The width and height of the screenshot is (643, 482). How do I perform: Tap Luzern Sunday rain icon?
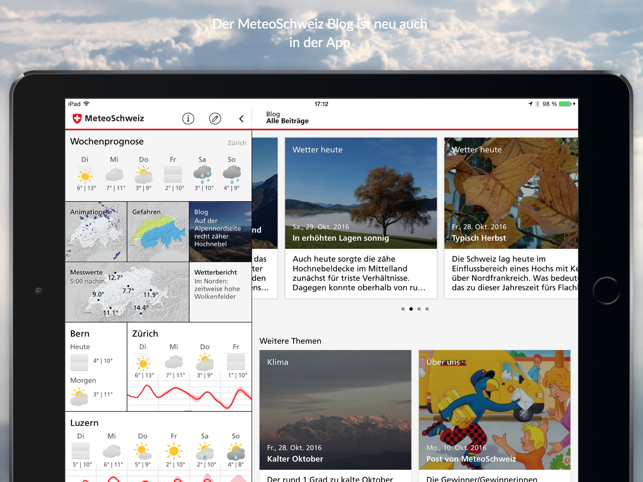coord(236,451)
